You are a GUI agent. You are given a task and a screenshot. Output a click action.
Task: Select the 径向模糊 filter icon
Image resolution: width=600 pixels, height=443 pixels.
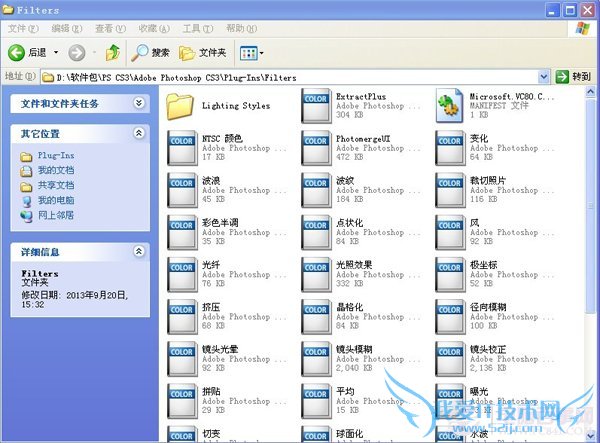pyautogui.click(x=450, y=317)
